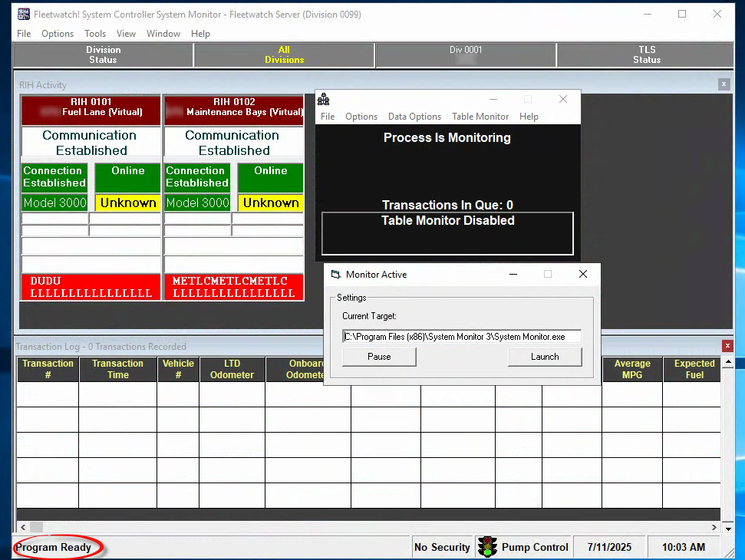Click the Process Is Monitoring text
The image size is (745, 560).
point(447,137)
